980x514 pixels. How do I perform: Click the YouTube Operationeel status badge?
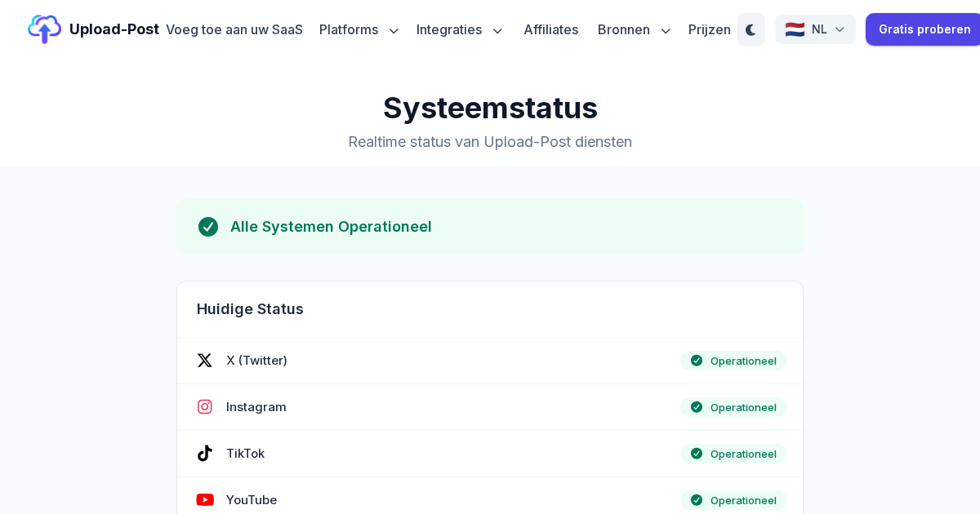point(733,500)
